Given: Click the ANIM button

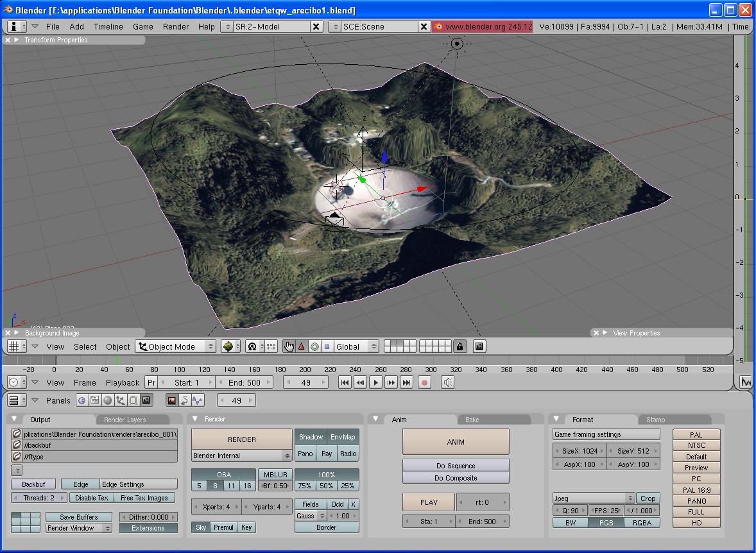Looking at the screenshot, I should [456, 442].
